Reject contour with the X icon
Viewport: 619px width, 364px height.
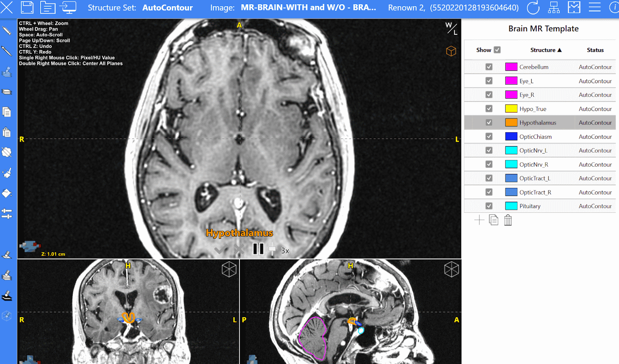point(239,250)
